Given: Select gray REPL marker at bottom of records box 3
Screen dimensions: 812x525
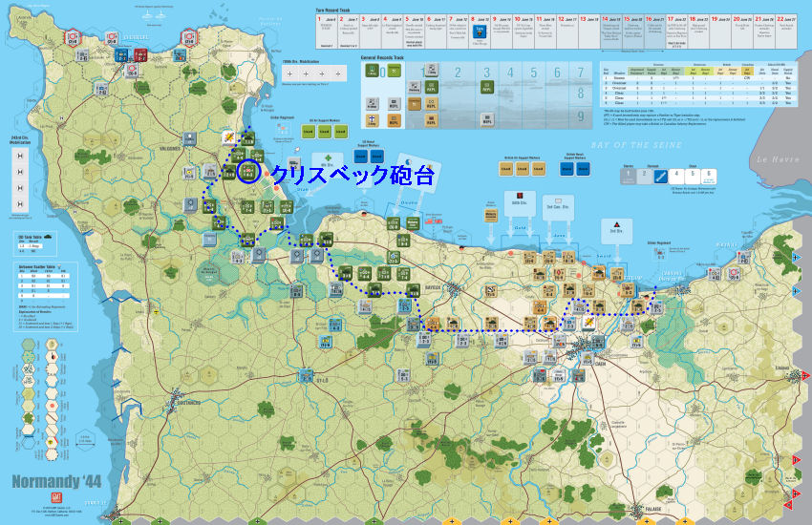Looking at the screenshot, I should (x=487, y=120).
